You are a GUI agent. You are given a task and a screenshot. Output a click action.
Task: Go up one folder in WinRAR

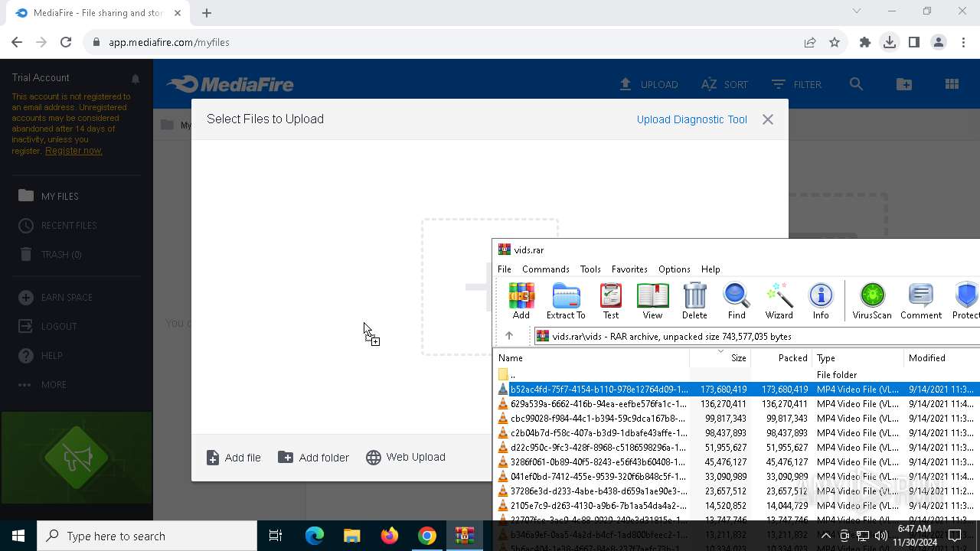(x=509, y=336)
